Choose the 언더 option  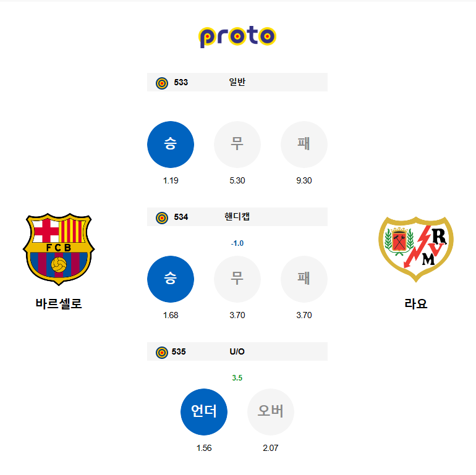tap(204, 412)
